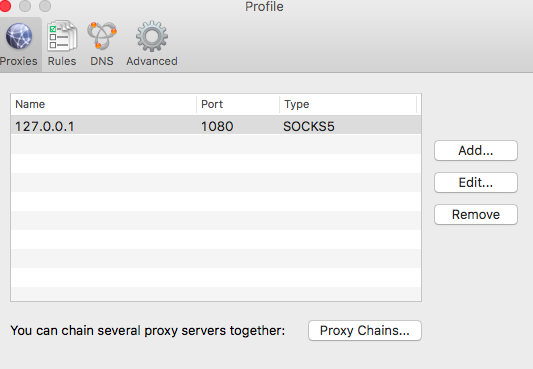Click the Add... button
This screenshot has height=369, width=533.
click(x=476, y=151)
